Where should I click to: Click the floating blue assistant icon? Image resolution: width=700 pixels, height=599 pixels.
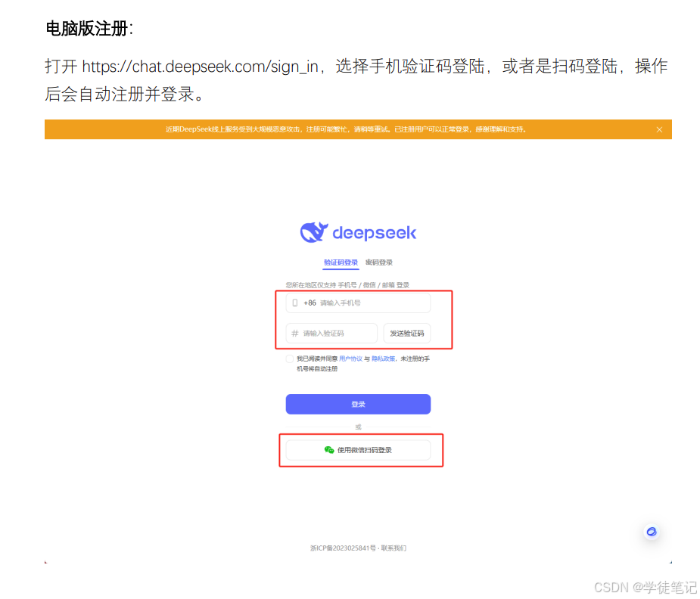coord(652,532)
